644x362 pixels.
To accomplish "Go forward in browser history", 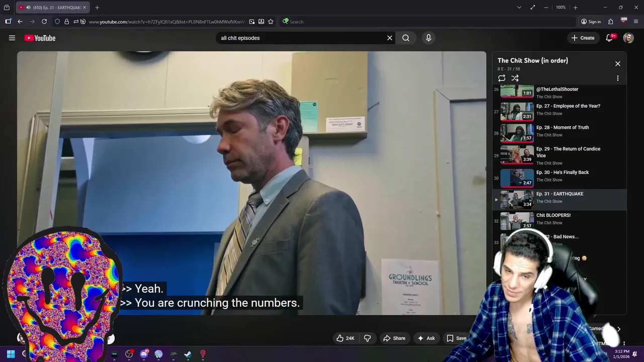I will [32, 22].
